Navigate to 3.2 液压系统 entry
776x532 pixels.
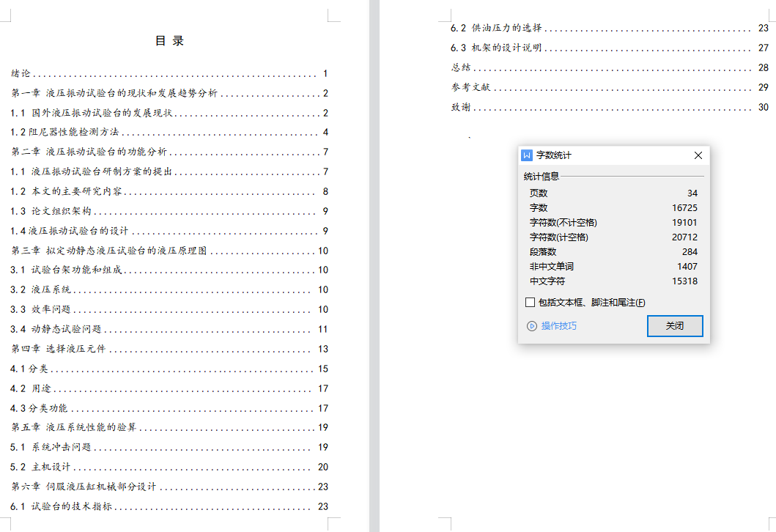(x=40, y=289)
